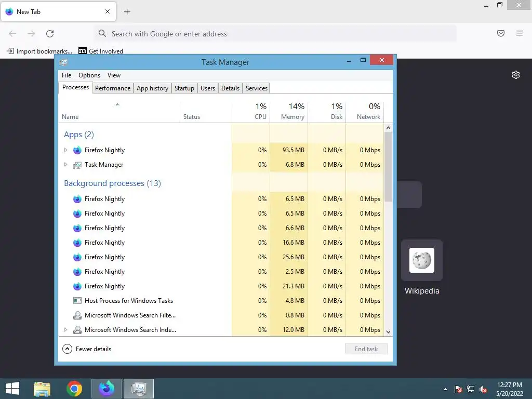Image resolution: width=532 pixels, height=399 pixels.
Task: Click Host Process for Windows Tasks icon
Action: tap(77, 301)
